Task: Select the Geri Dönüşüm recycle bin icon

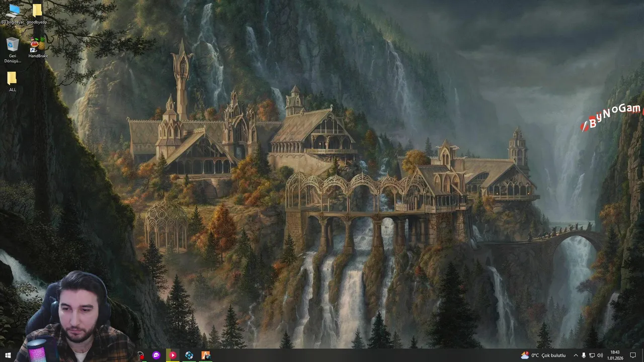Action: (x=13, y=50)
